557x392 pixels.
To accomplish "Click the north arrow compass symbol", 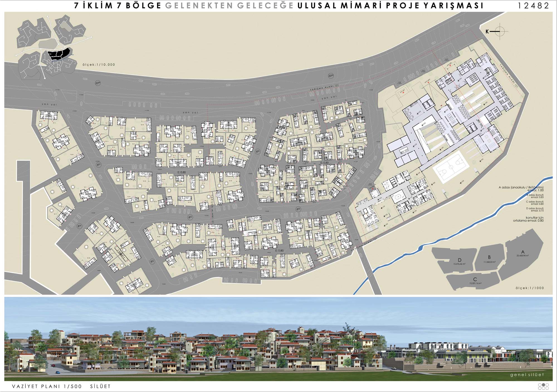I will (500, 32).
